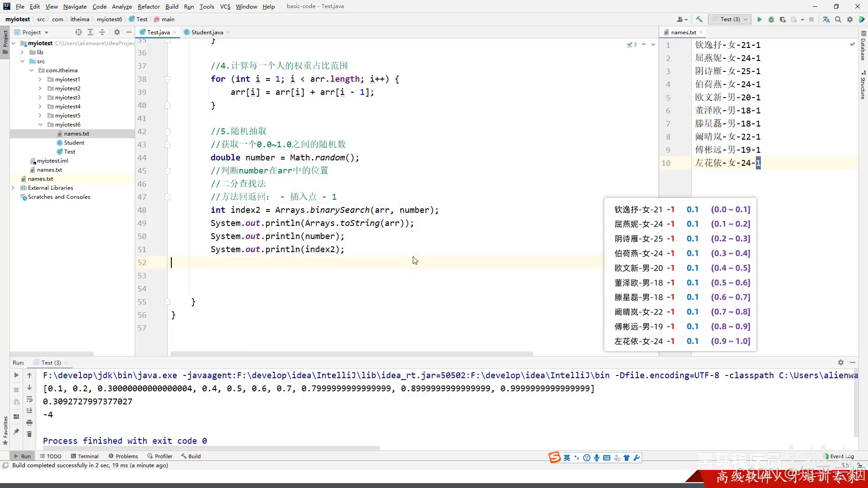Viewport: 868px width, 488px height.
Task: Click Select Opened File target icon
Action: point(79,32)
